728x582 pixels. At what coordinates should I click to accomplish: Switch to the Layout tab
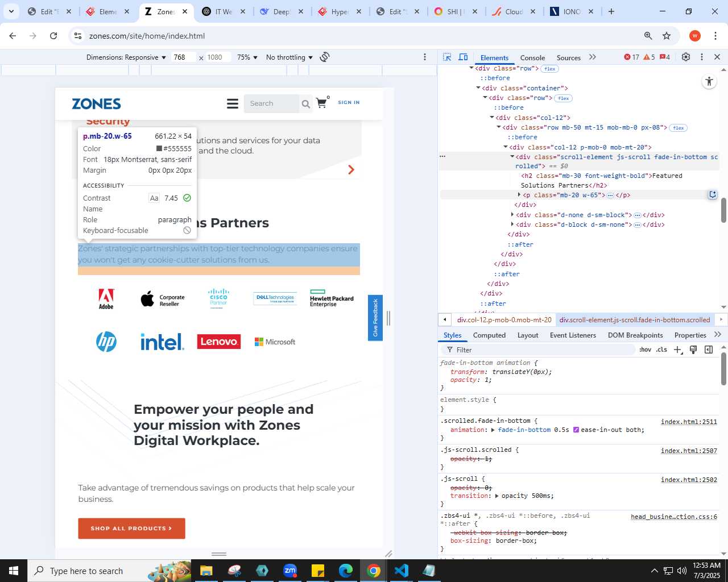528,335
